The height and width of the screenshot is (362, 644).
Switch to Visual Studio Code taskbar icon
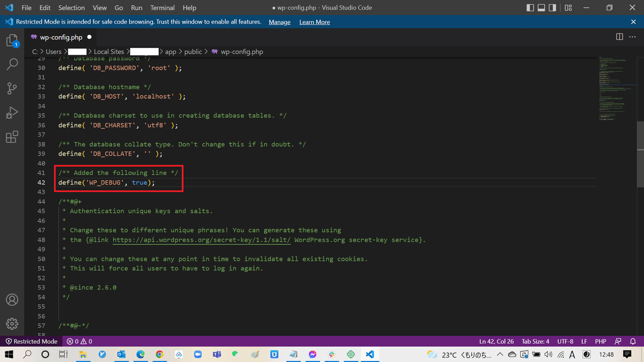pos(370,354)
